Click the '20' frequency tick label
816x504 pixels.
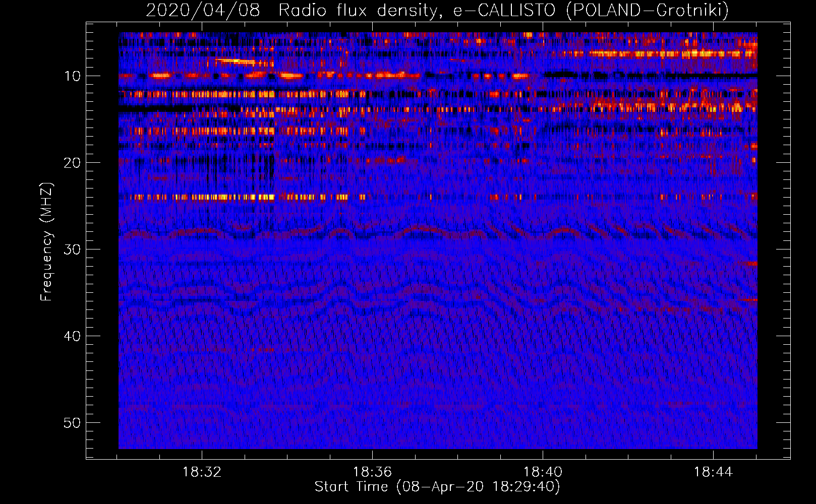click(x=73, y=163)
